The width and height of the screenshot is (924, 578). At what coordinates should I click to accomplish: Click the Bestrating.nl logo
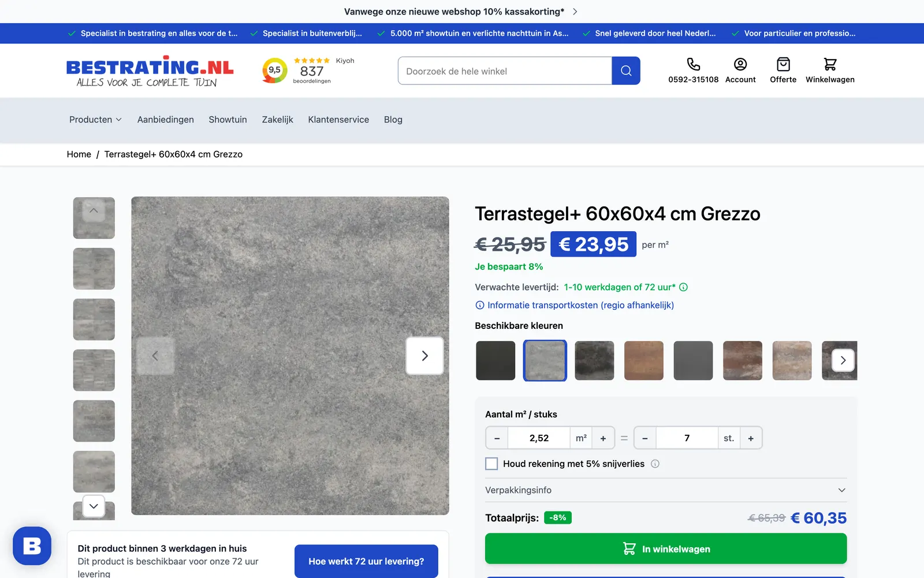pyautogui.click(x=150, y=71)
